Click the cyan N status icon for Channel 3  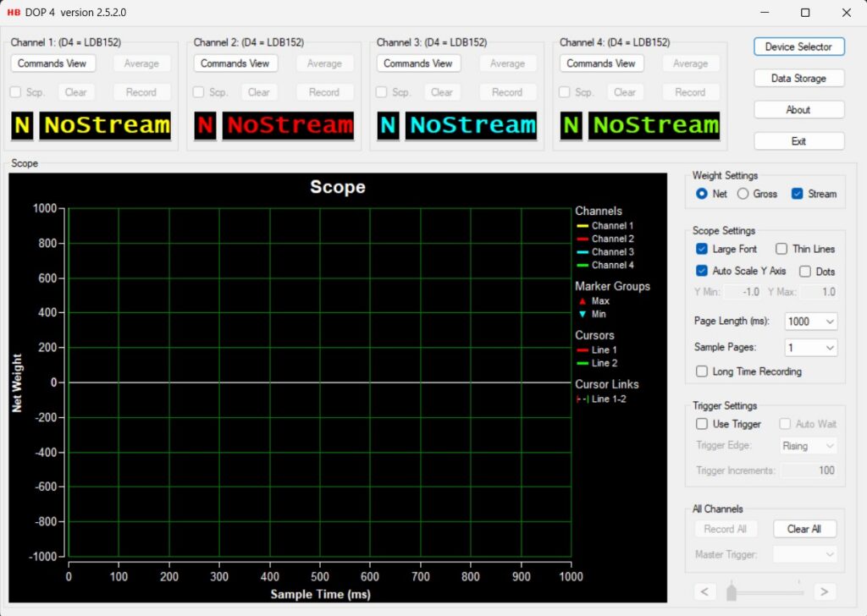(x=387, y=126)
